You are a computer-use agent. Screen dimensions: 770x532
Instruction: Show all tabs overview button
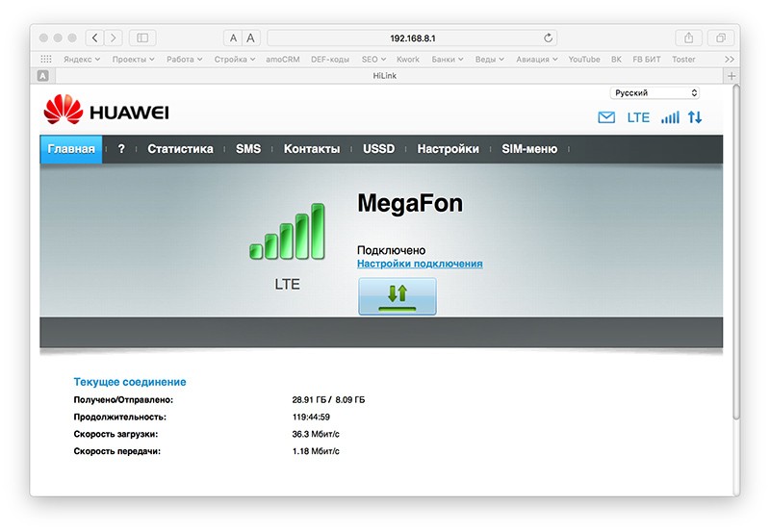720,38
